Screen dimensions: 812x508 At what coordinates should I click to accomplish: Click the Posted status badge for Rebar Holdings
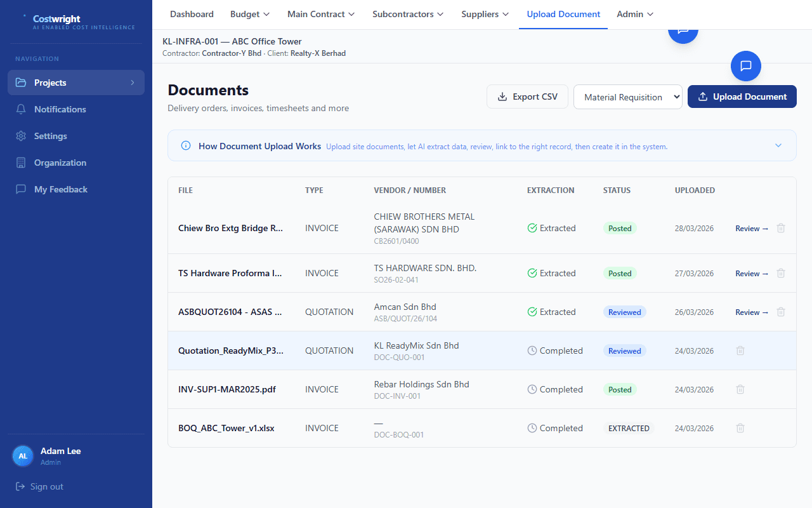point(620,389)
